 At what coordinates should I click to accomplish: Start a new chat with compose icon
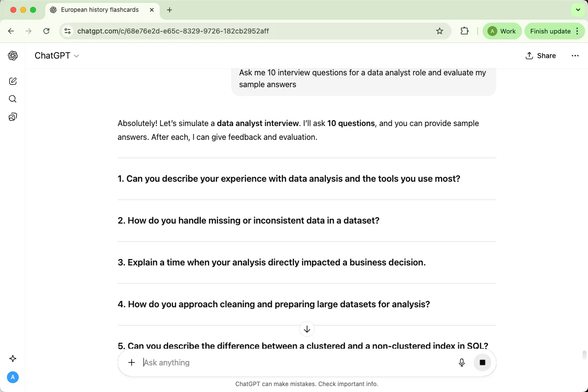(13, 81)
